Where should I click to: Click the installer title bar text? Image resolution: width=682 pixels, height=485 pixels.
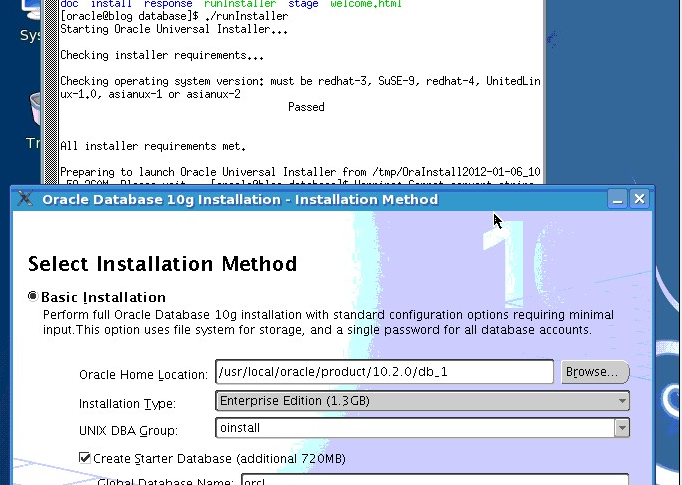240,199
